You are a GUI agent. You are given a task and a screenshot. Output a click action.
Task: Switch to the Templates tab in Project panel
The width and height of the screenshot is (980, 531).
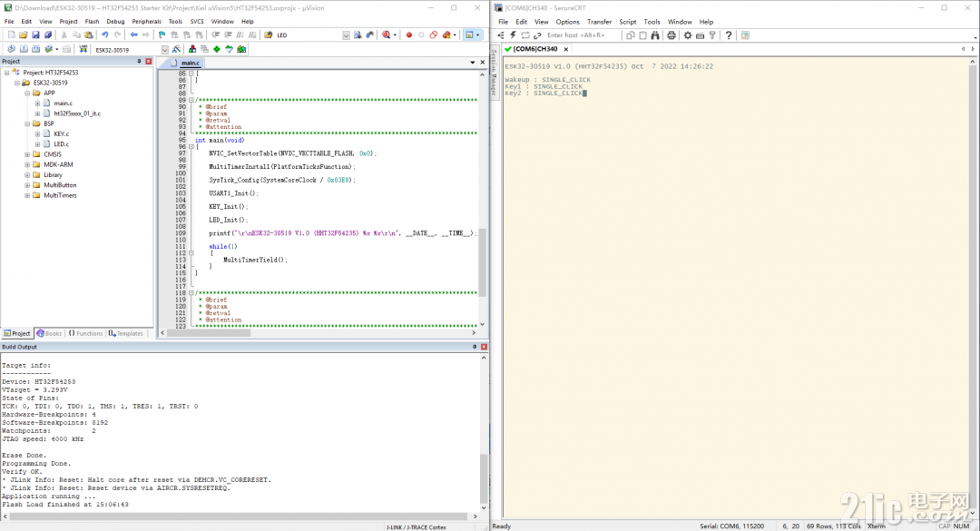pyautogui.click(x=126, y=333)
